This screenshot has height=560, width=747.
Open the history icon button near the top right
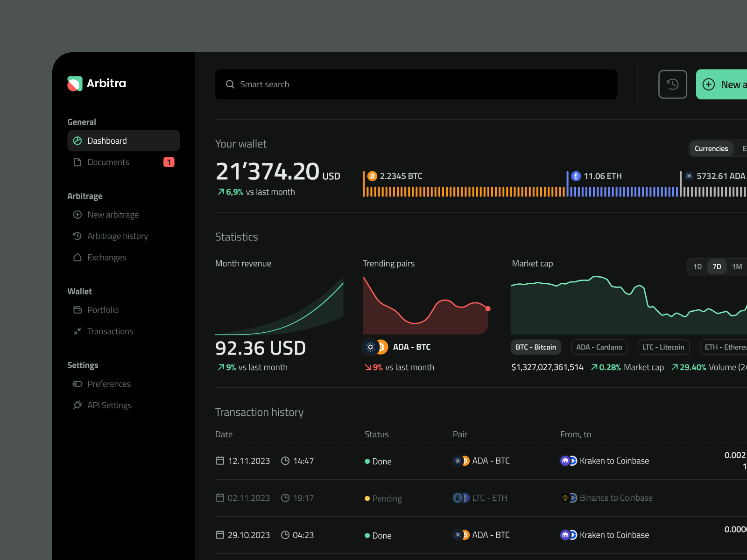[x=672, y=84]
